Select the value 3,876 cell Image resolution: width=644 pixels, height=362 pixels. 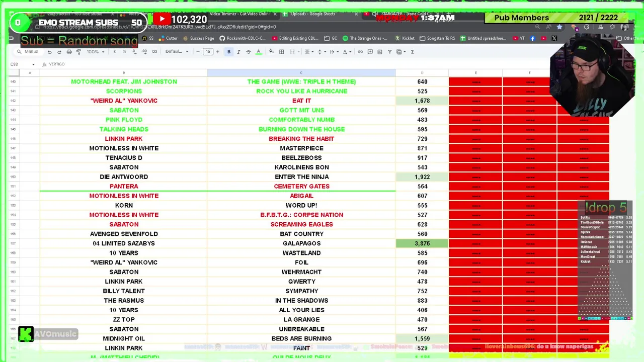pyautogui.click(x=422, y=243)
